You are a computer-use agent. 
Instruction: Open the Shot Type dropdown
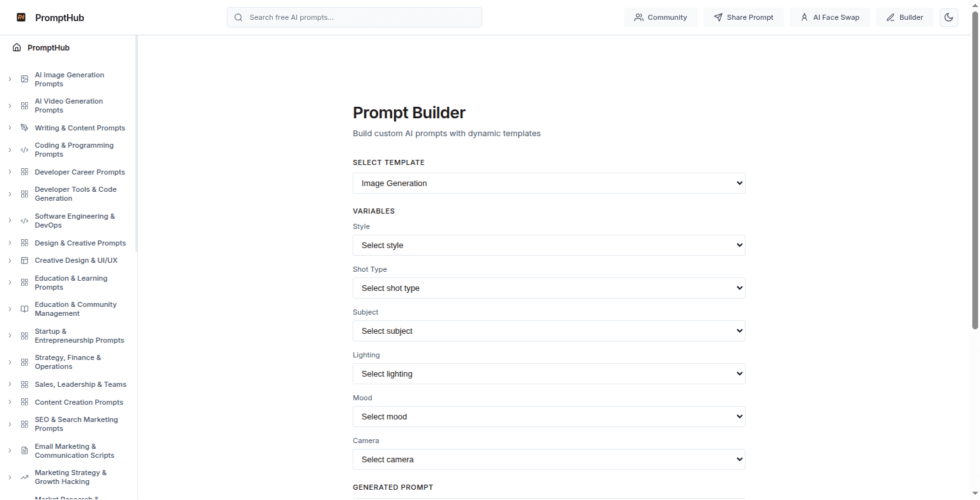tap(549, 288)
